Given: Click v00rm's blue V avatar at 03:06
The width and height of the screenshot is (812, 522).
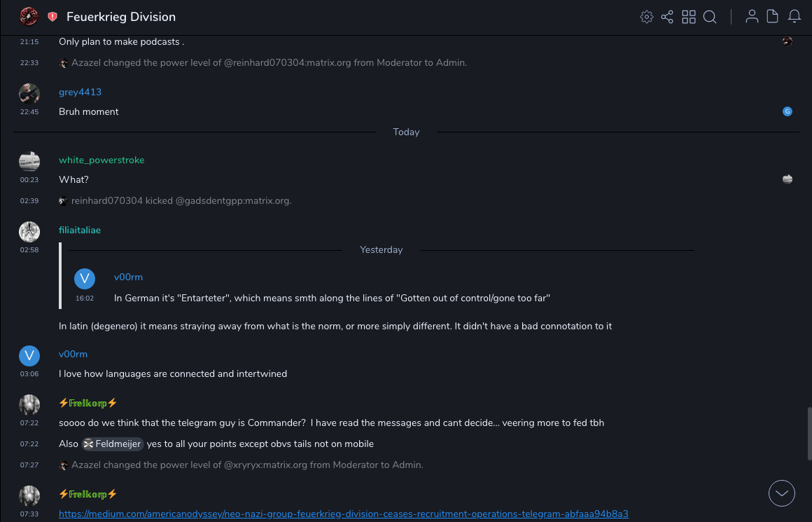Looking at the screenshot, I should pyautogui.click(x=29, y=356).
